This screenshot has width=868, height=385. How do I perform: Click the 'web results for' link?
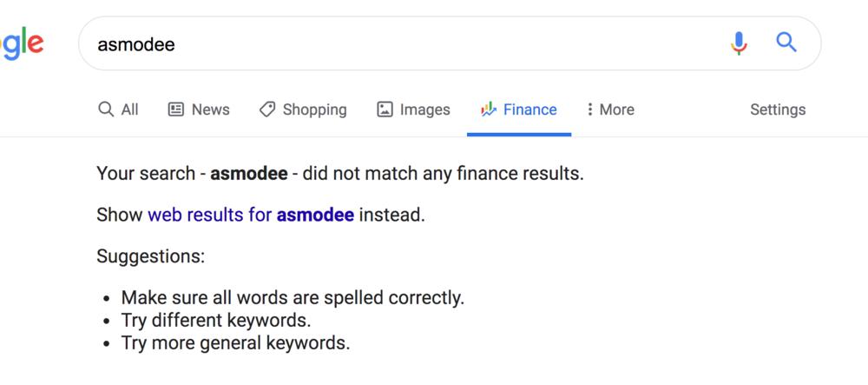pos(210,215)
